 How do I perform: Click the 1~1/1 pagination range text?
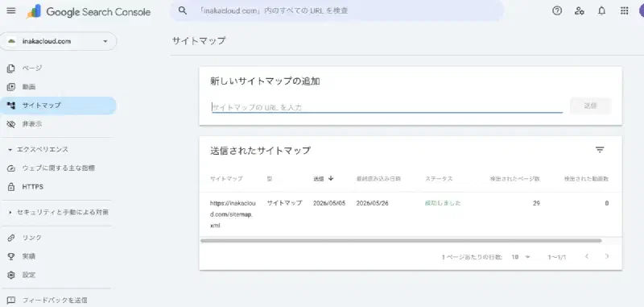[557, 257]
